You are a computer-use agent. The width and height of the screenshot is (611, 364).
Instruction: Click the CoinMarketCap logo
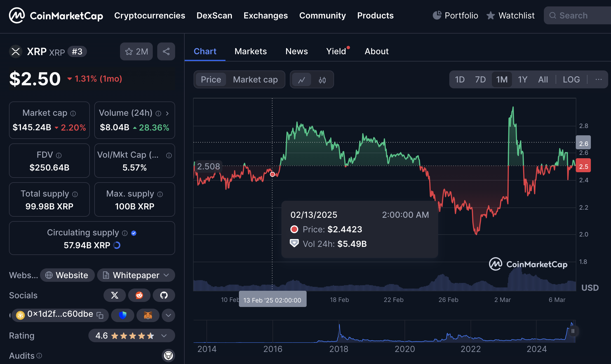56,16
